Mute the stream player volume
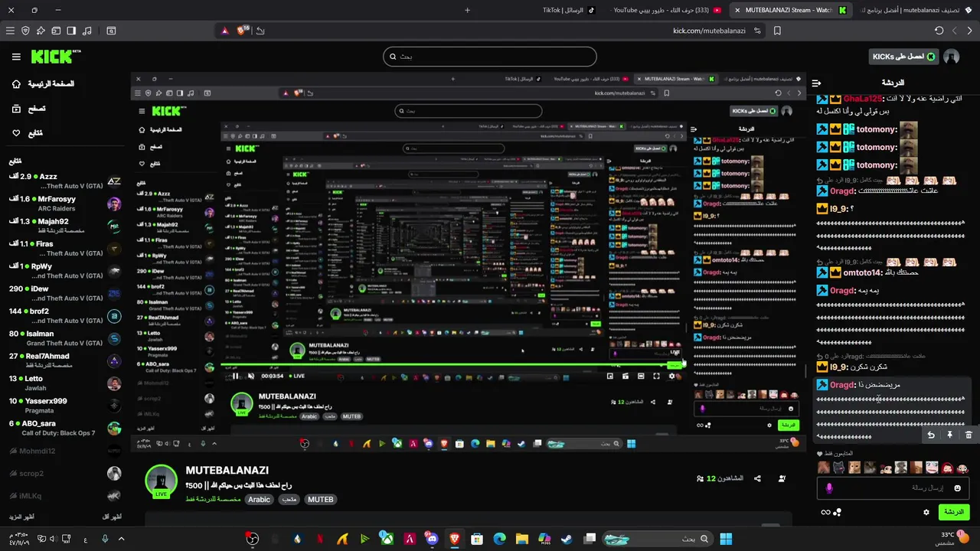The height and width of the screenshot is (551, 980). point(250,376)
